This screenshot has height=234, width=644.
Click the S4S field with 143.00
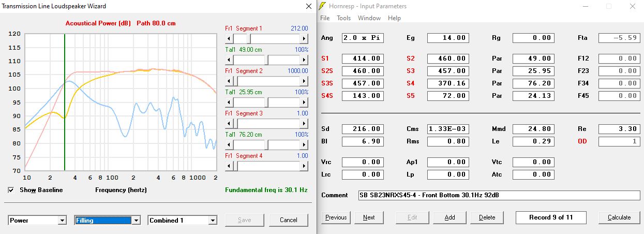[x=363, y=96]
